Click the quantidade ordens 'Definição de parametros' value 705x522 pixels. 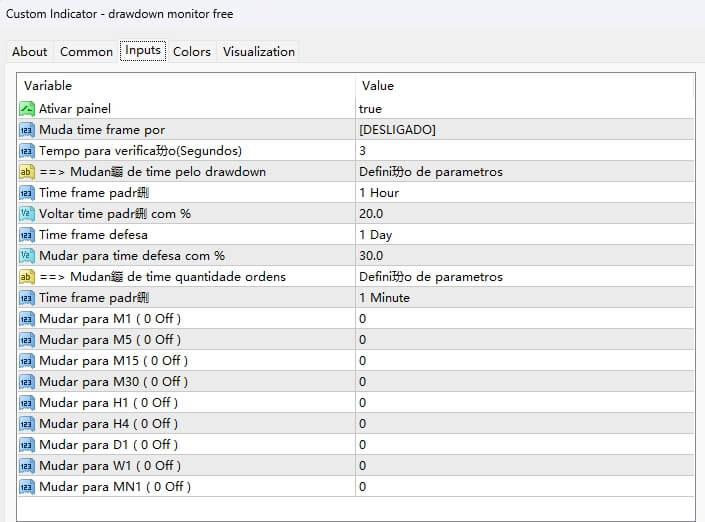[x=431, y=277]
